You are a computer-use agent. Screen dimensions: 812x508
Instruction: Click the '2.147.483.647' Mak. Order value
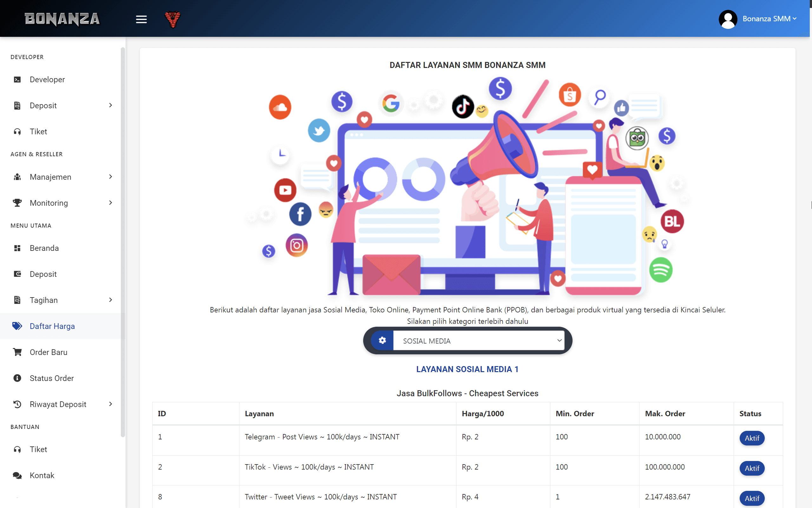pos(668,497)
